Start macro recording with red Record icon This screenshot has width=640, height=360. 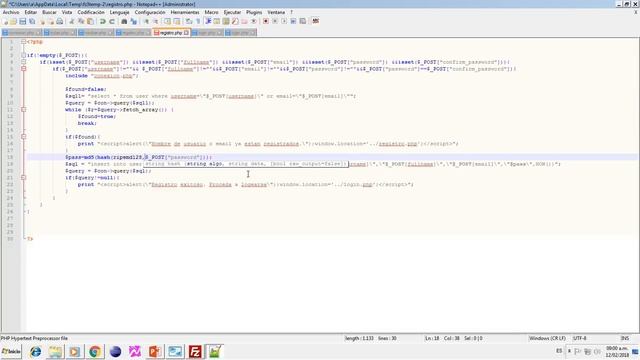[x=266, y=21]
